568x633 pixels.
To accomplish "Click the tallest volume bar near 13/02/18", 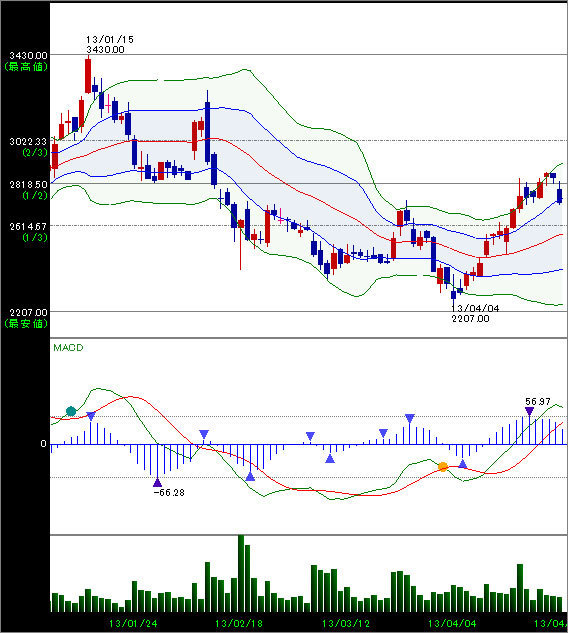I will pyautogui.click(x=241, y=573).
